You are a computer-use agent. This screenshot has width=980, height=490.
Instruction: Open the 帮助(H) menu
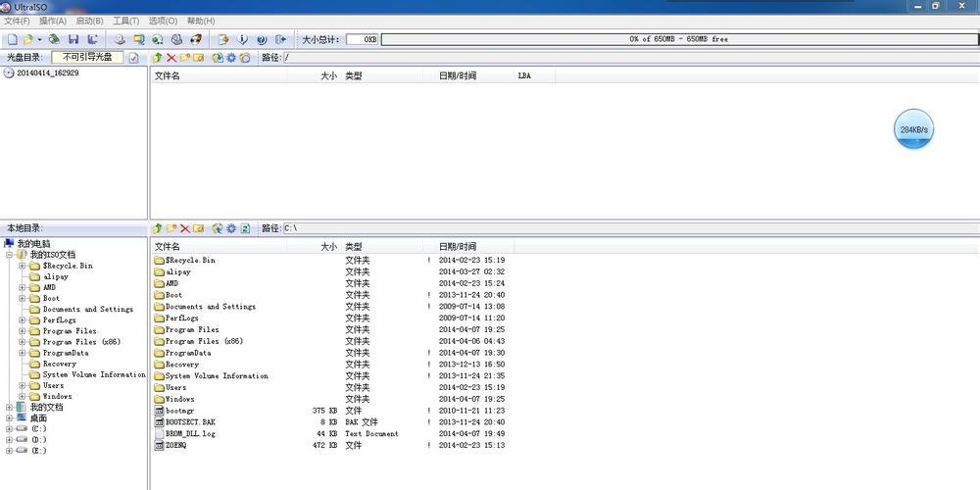201,21
